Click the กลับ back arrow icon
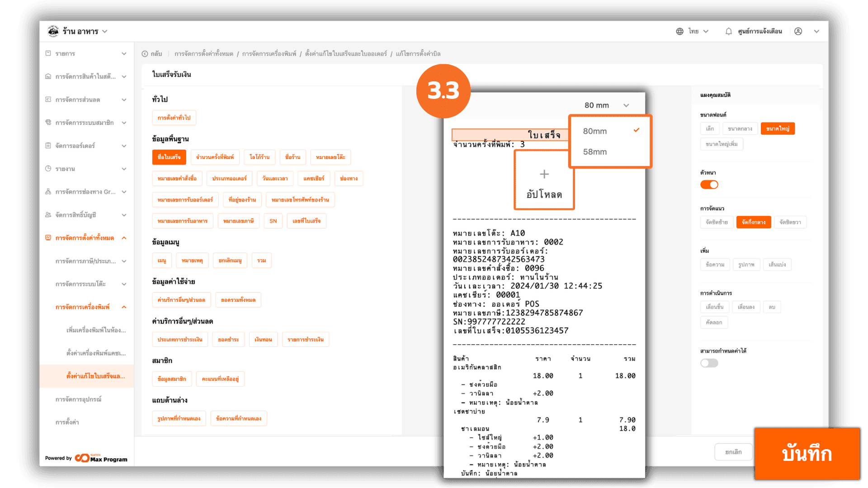 [145, 54]
